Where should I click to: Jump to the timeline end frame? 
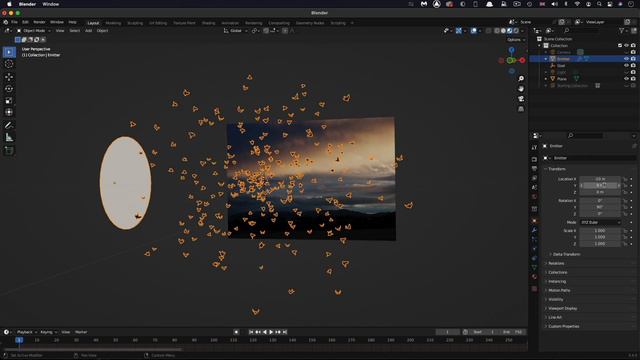click(285, 332)
